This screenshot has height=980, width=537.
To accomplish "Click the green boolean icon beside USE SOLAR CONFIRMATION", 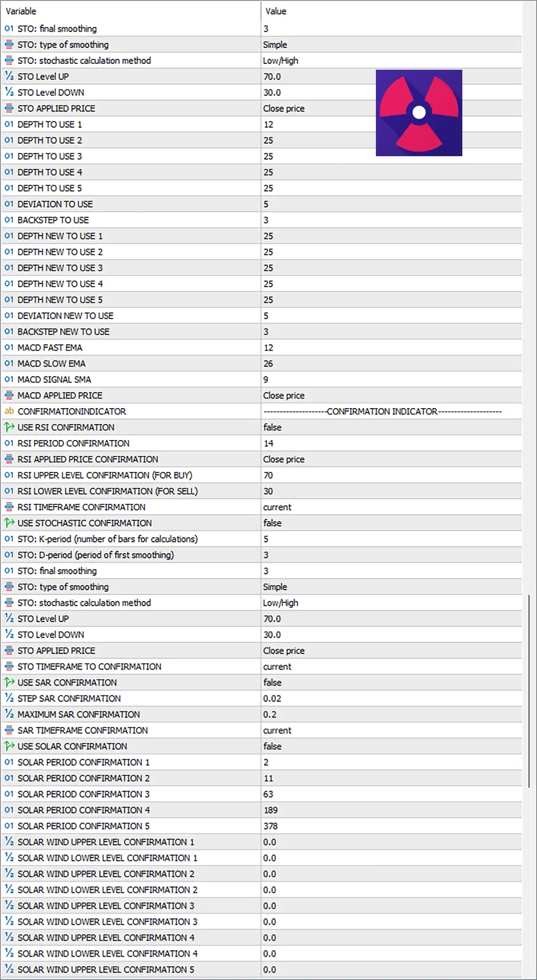I will pos(9,747).
